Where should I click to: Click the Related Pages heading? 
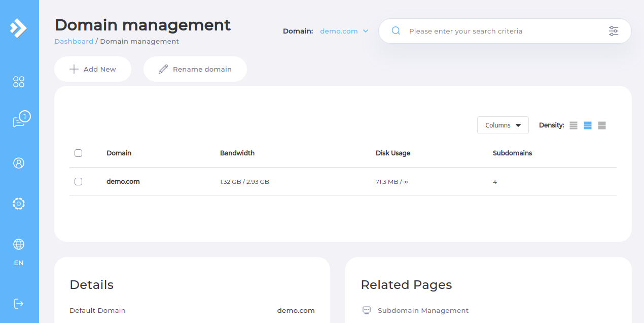click(x=406, y=285)
